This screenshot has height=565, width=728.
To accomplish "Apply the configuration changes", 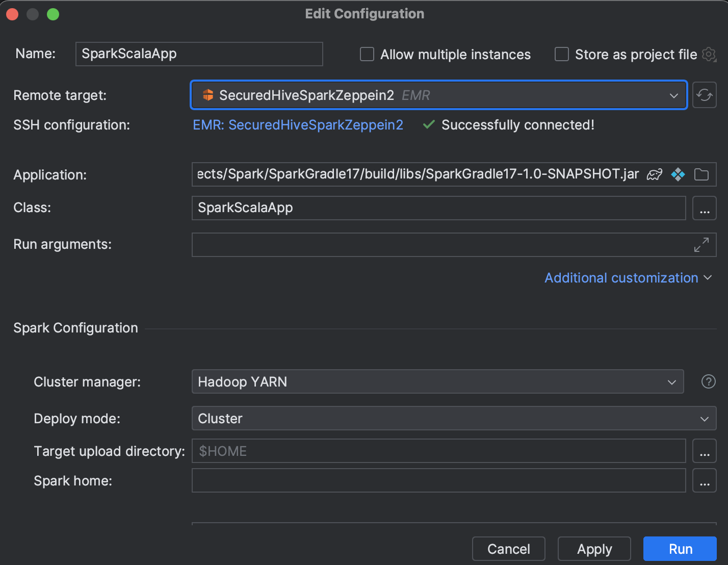I will pos(594,549).
